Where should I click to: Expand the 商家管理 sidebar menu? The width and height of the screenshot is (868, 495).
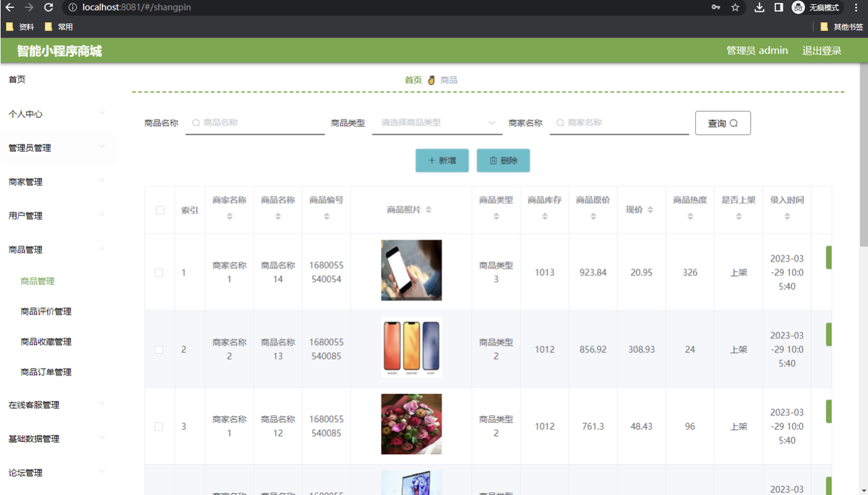59,182
